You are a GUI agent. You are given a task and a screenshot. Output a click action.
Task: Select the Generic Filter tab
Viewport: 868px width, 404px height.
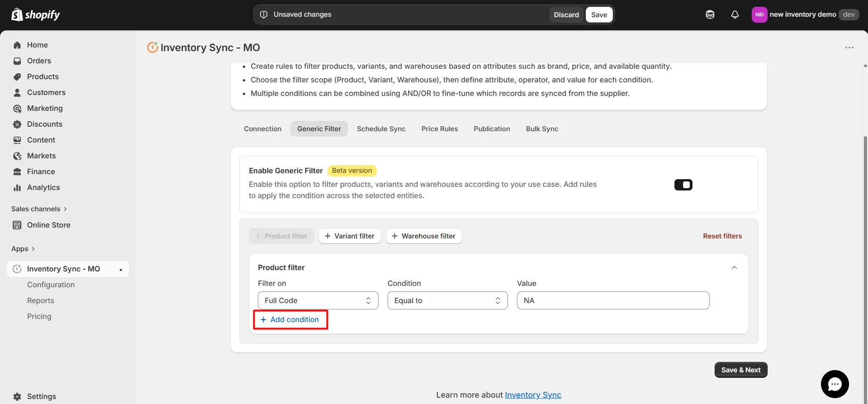(319, 129)
